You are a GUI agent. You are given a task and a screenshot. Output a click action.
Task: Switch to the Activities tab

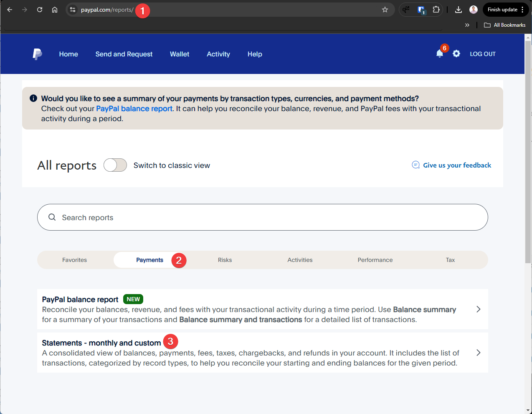click(300, 260)
